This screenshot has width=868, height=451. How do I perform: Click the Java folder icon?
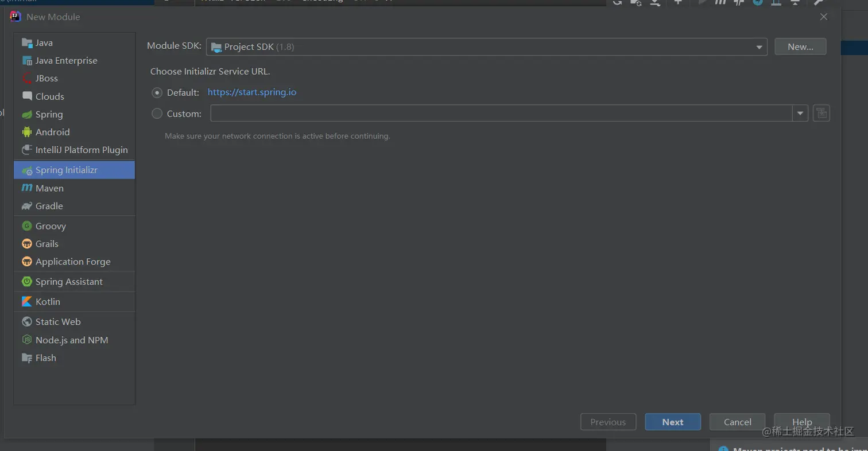coord(27,42)
